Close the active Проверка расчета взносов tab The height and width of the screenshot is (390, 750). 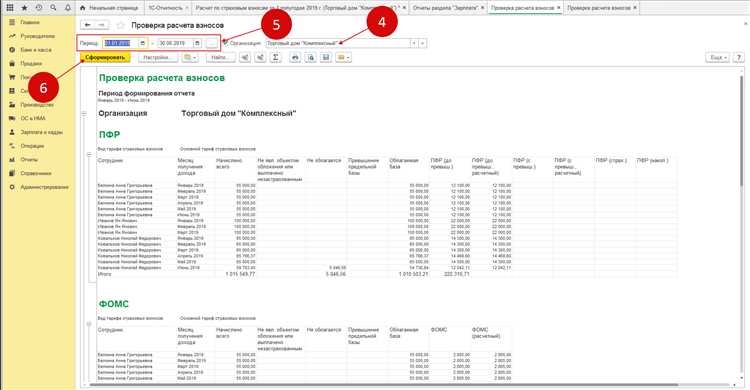[559, 8]
